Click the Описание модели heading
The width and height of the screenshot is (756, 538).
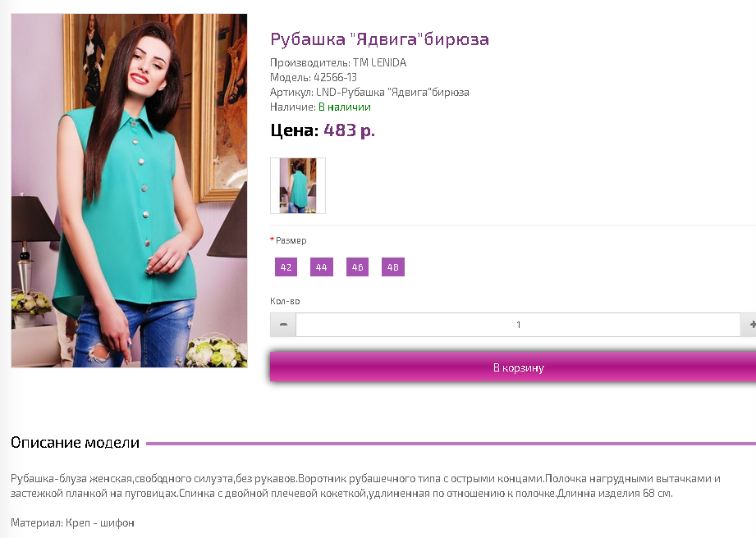[x=75, y=442]
